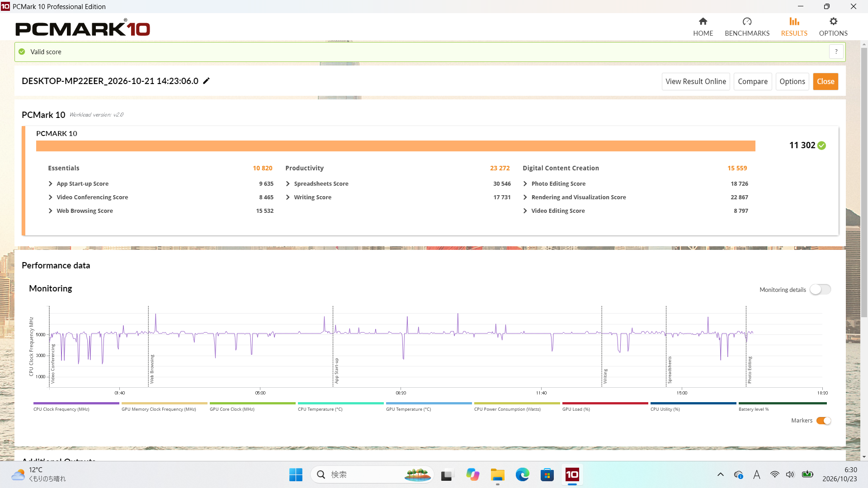
Task: Open Microsoft Edge from taskbar
Action: pos(522,474)
